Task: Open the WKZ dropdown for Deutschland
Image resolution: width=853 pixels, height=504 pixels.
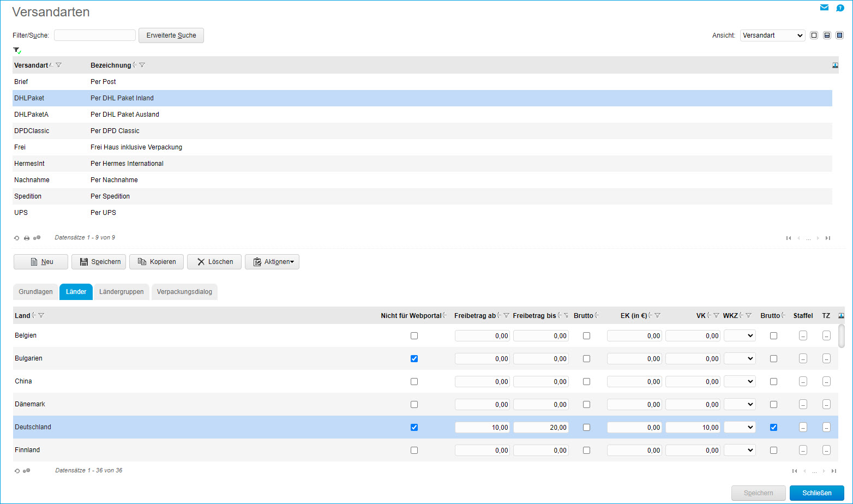Action: (x=740, y=427)
